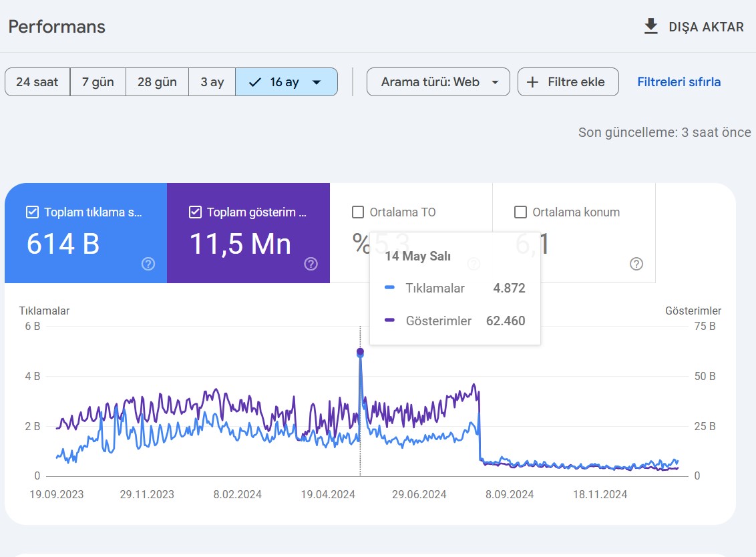Viewport: 756px width, 557px height.
Task: Select the 7 gün range tab
Action: point(98,82)
